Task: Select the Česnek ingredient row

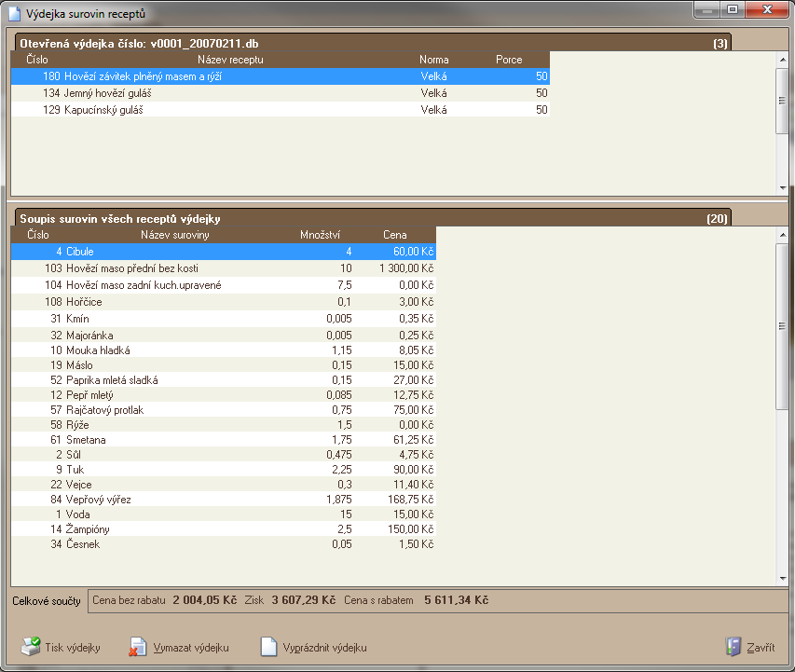Action: [223, 544]
